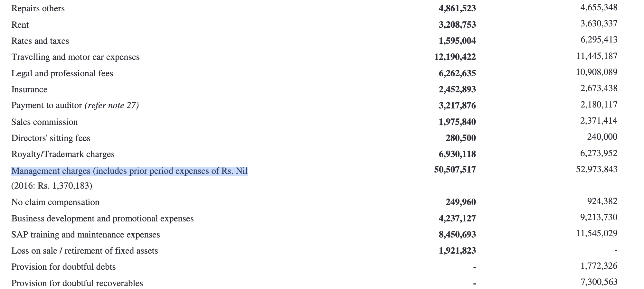Select the Sales commission label
This screenshot has width=644, height=289.
[44, 122]
